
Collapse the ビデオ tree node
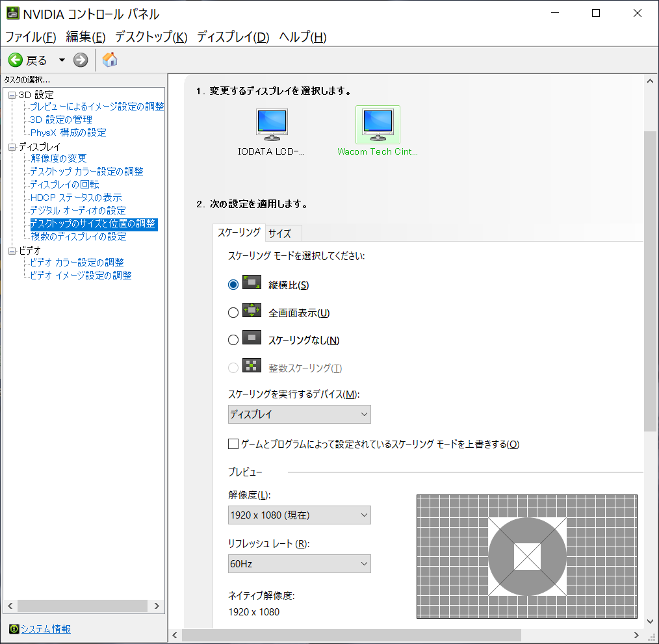[12, 251]
